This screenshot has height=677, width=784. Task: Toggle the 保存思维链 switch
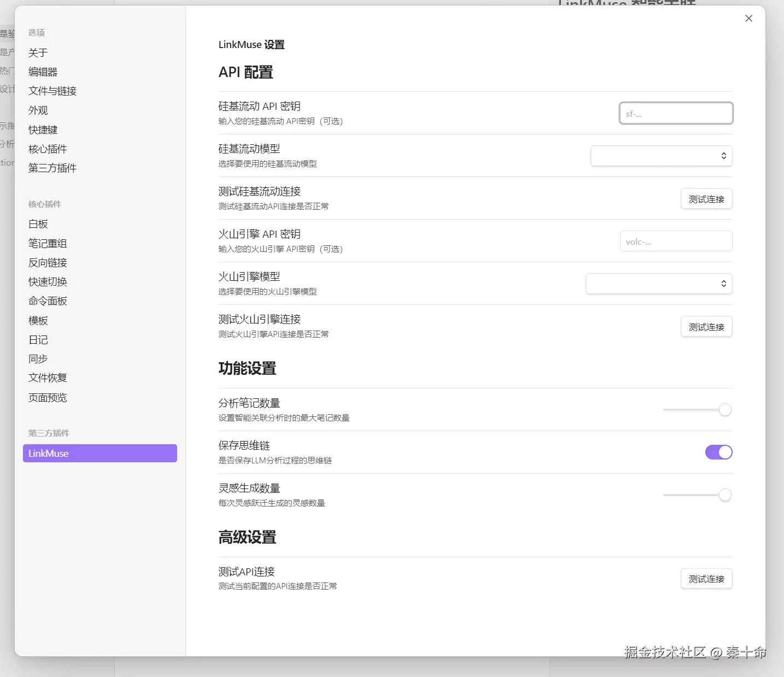coord(718,452)
